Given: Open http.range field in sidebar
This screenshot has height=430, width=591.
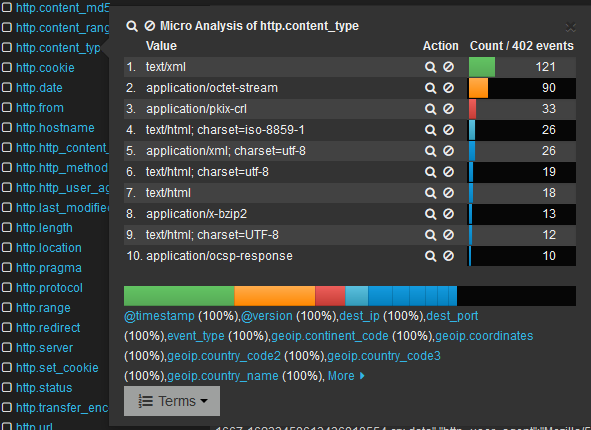Looking at the screenshot, I should tap(43, 308).
